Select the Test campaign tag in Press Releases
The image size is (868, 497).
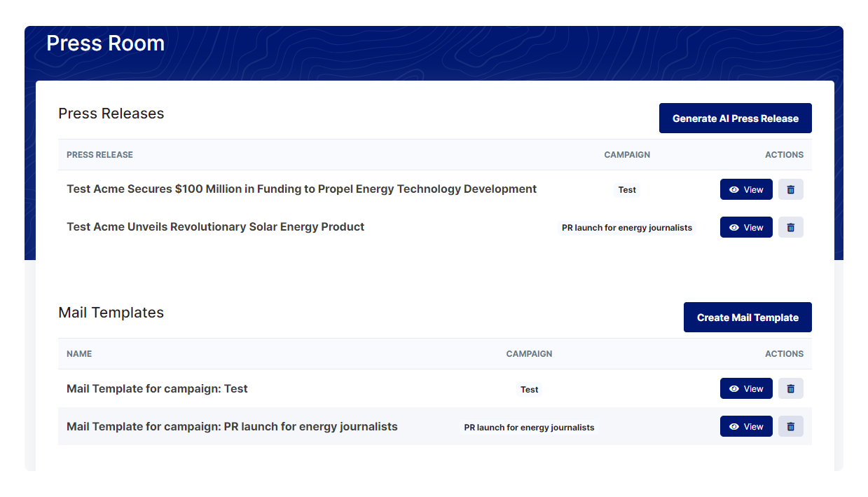pos(627,190)
